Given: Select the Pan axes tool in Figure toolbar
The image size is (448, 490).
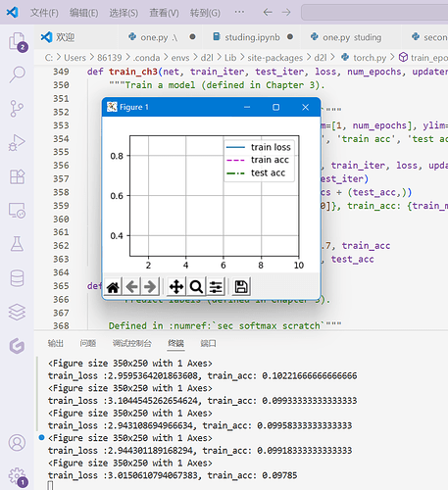Looking at the screenshot, I should coord(176,287).
